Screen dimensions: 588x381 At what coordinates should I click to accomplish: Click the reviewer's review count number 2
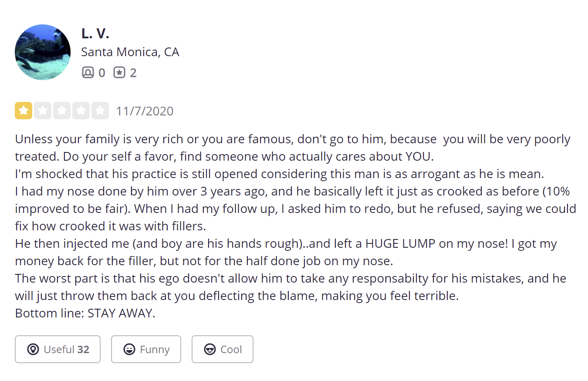(133, 73)
